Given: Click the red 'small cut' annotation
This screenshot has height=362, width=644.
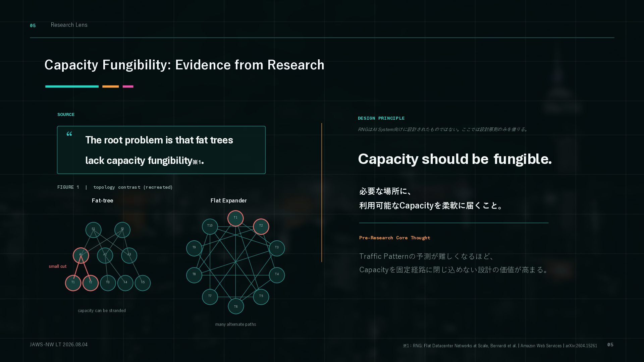Looking at the screenshot, I should coord(58,266).
